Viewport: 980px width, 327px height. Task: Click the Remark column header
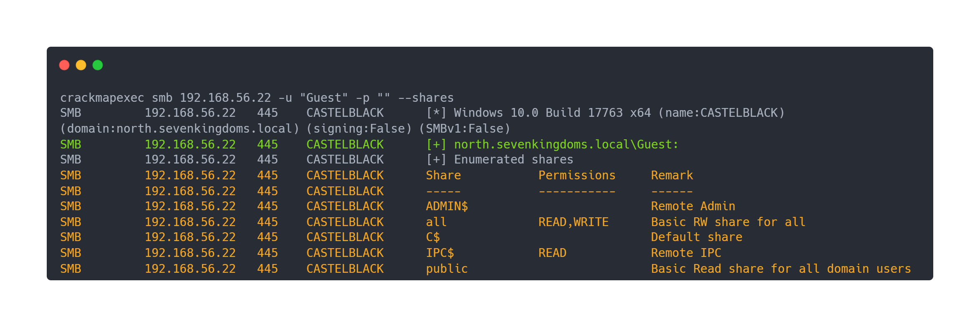click(x=672, y=175)
